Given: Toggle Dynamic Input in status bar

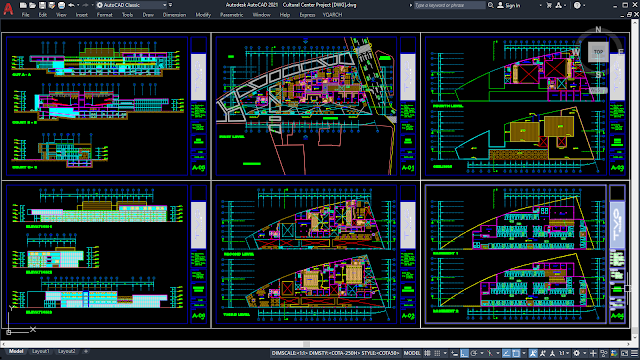Looking at the screenshot, I should [x=454, y=353].
